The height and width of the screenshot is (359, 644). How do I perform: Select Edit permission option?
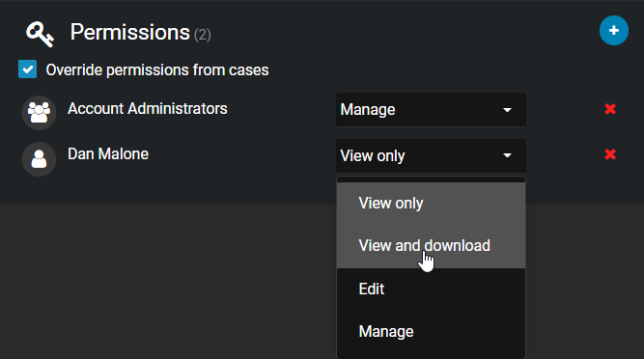coord(431,289)
